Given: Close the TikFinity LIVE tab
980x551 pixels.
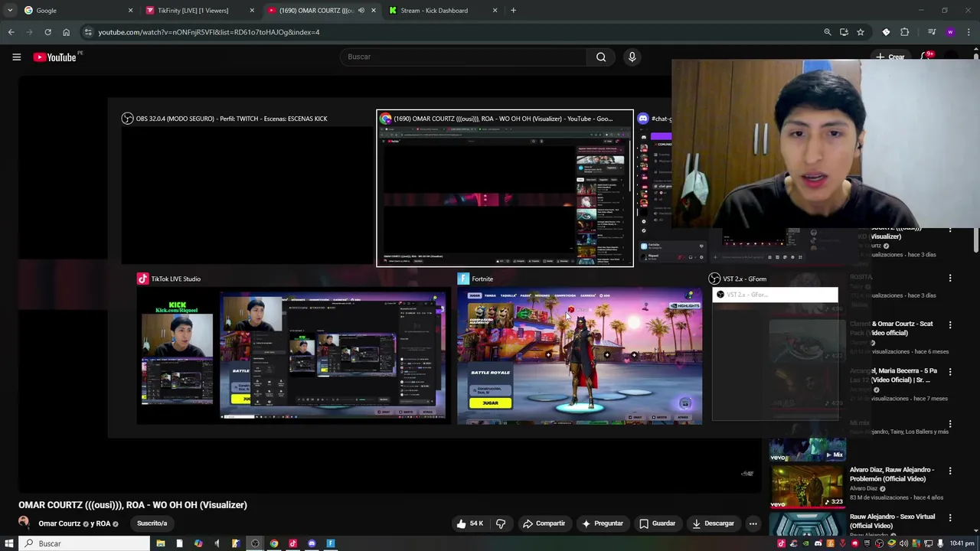Looking at the screenshot, I should [x=252, y=11].
